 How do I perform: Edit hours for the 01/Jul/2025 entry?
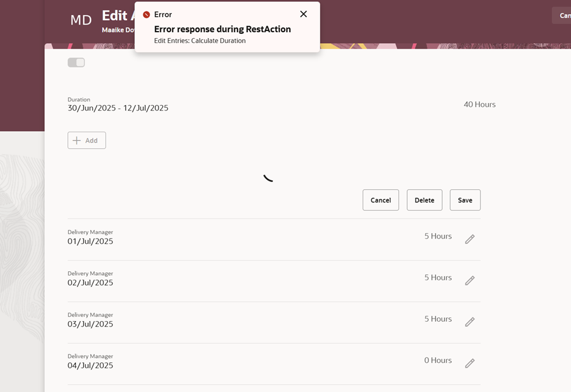tap(470, 239)
